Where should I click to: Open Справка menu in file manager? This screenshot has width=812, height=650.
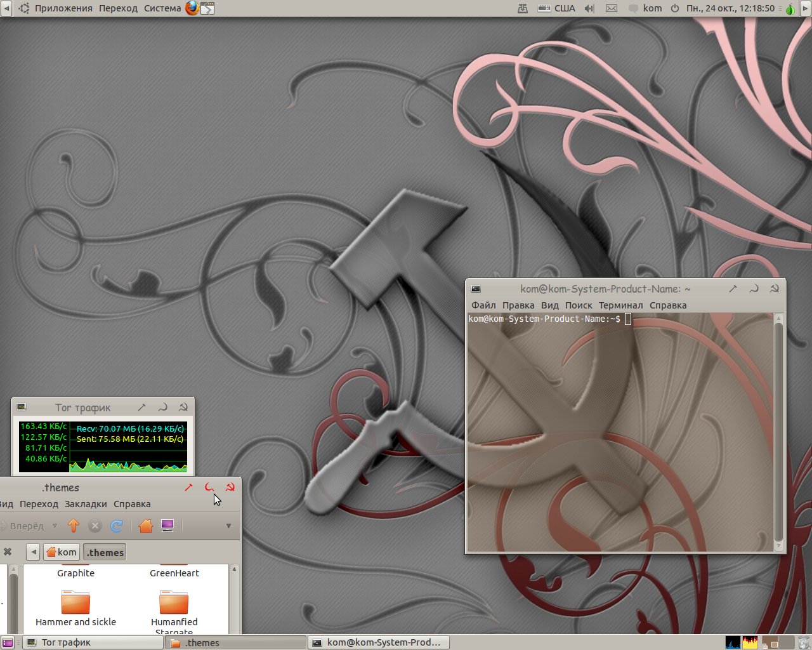tap(132, 504)
